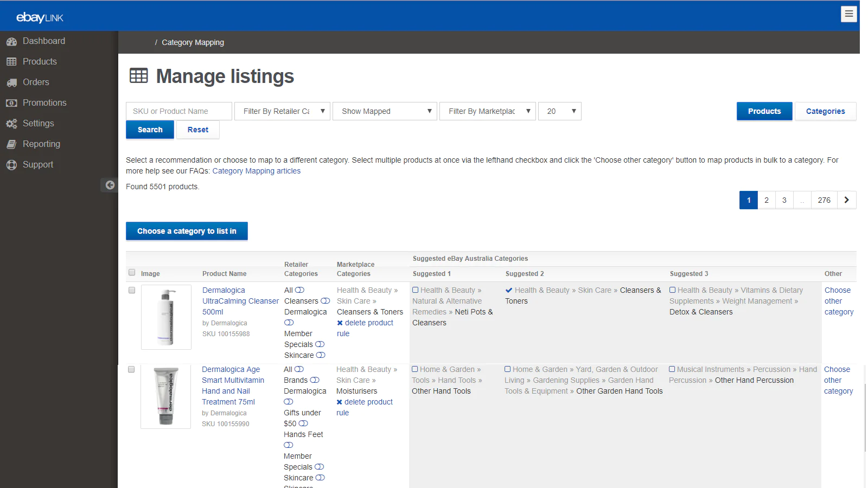This screenshot has width=868, height=488.
Task: Open the Orders truck icon in sidebar
Action: (x=11, y=82)
